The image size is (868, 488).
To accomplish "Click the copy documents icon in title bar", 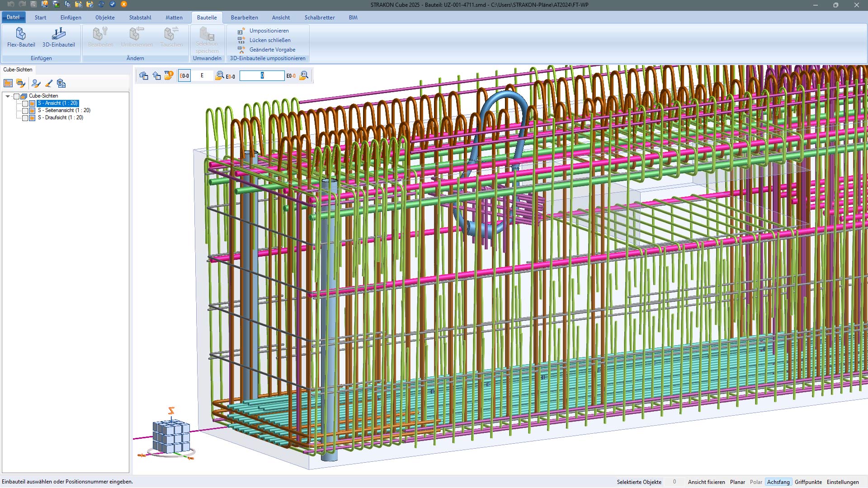I will 67,5.
